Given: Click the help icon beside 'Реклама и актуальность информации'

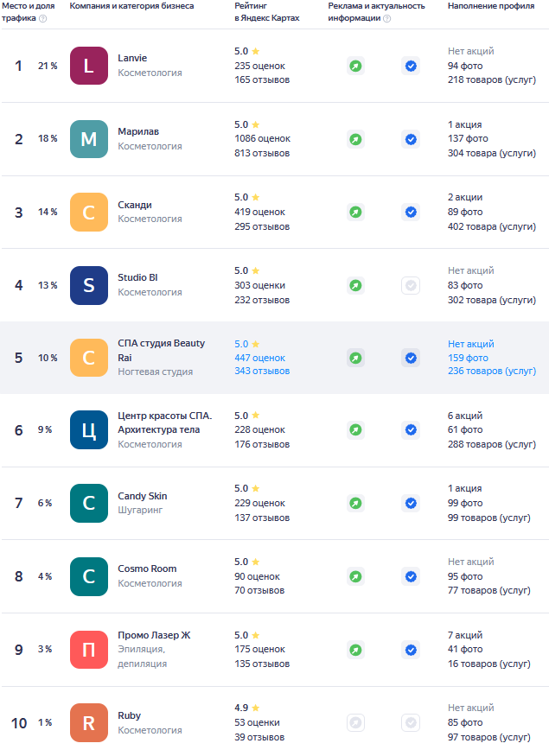Looking at the screenshot, I should click(x=386, y=18).
